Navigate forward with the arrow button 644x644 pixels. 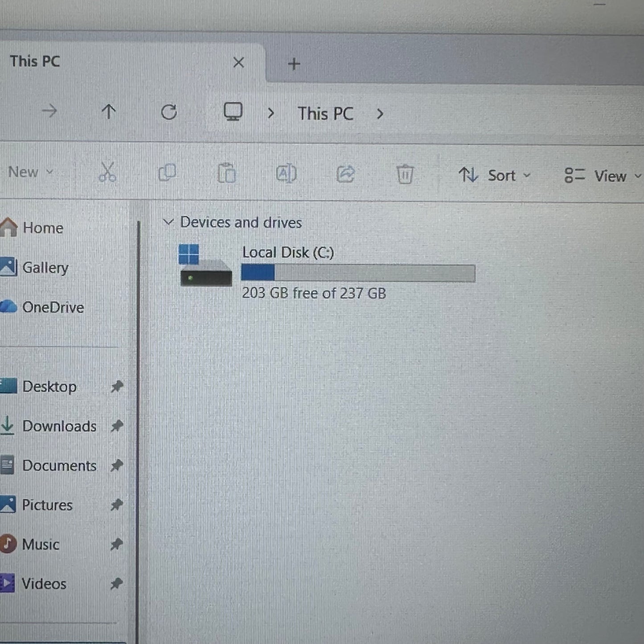(x=49, y=111)
